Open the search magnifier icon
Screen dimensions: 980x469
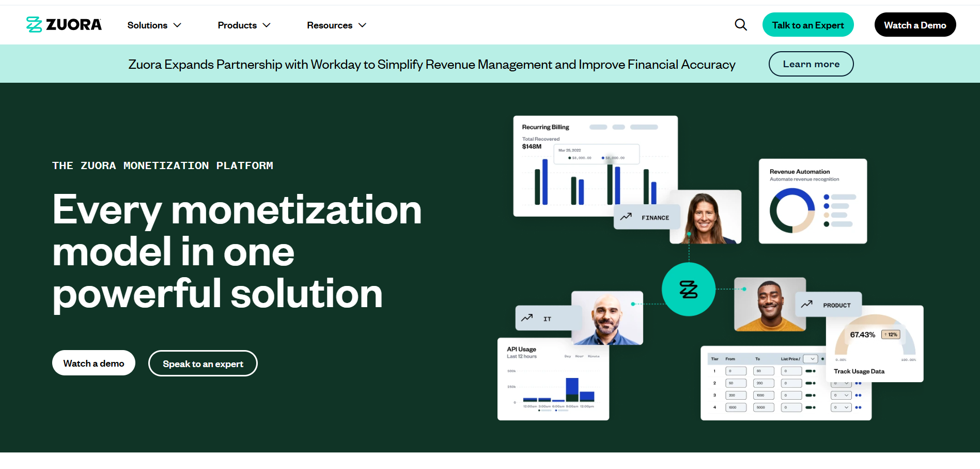point(740,25)
